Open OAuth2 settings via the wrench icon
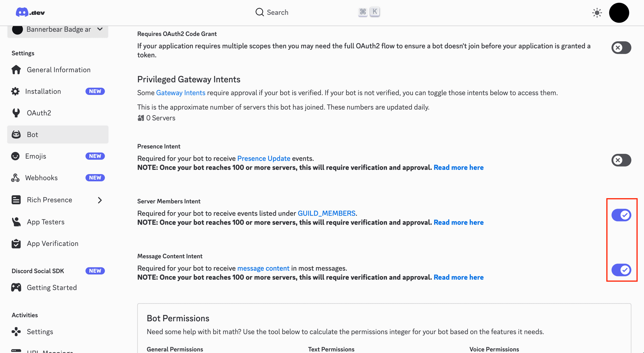The image size is (644, 353). (15, 113)
